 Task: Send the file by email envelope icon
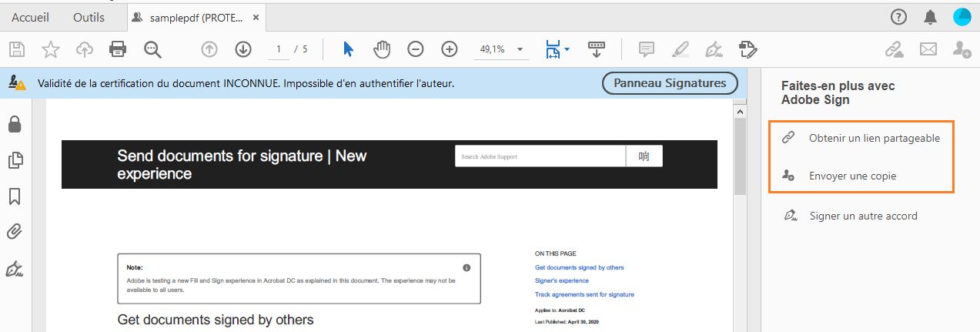[x=928, y=49]
